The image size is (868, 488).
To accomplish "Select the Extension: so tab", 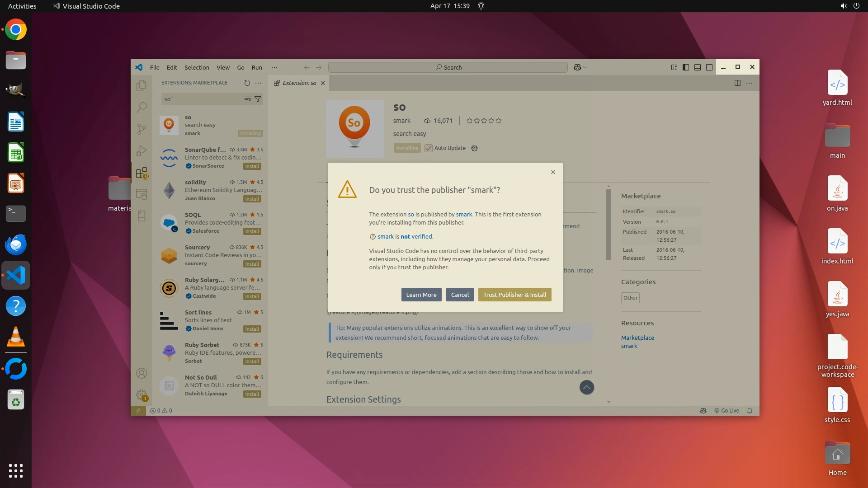I will pyautogui.click(x=299, y=83).
